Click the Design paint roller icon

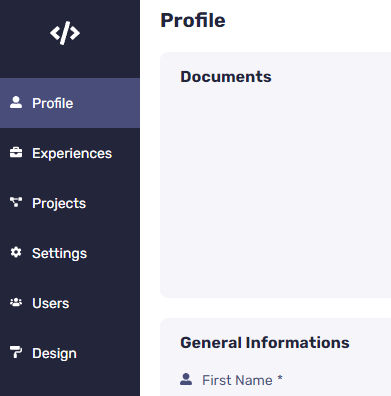click(16, 352)
